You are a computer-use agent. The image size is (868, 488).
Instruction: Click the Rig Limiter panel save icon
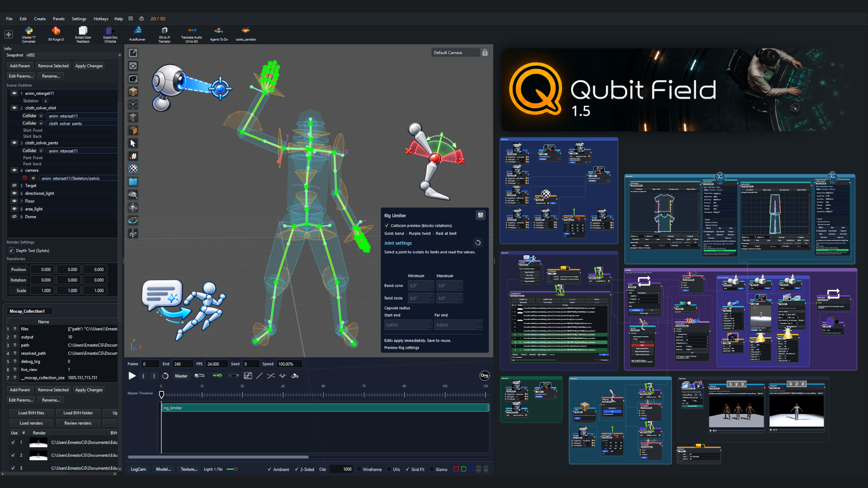[x=481, y=216]
